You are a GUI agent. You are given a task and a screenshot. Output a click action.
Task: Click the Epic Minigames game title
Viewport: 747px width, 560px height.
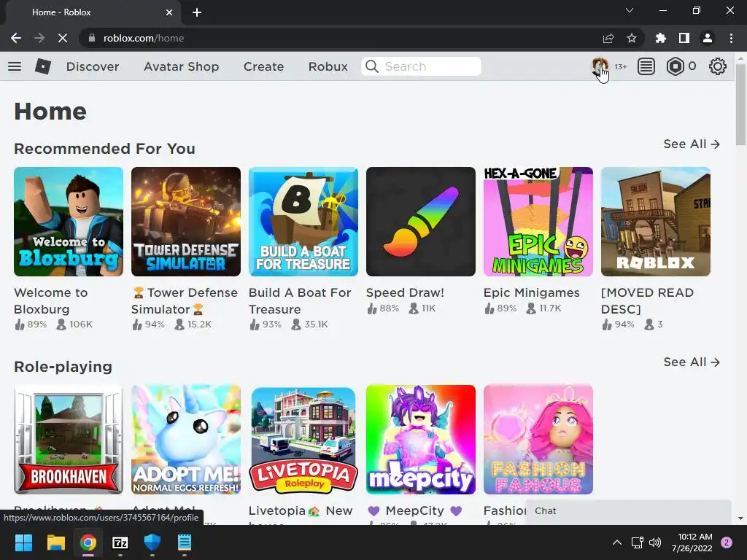click(x=532, y=292)
